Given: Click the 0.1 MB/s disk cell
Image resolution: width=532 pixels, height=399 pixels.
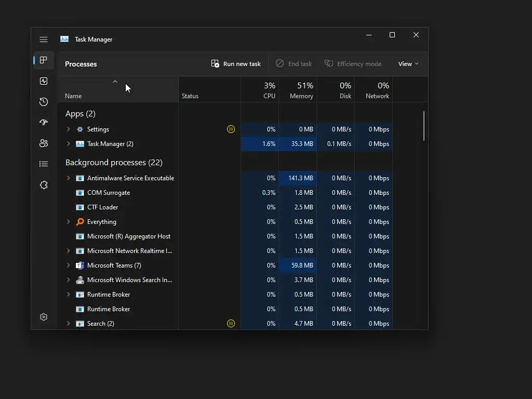Looking at the screenshot, I should 336,144.
